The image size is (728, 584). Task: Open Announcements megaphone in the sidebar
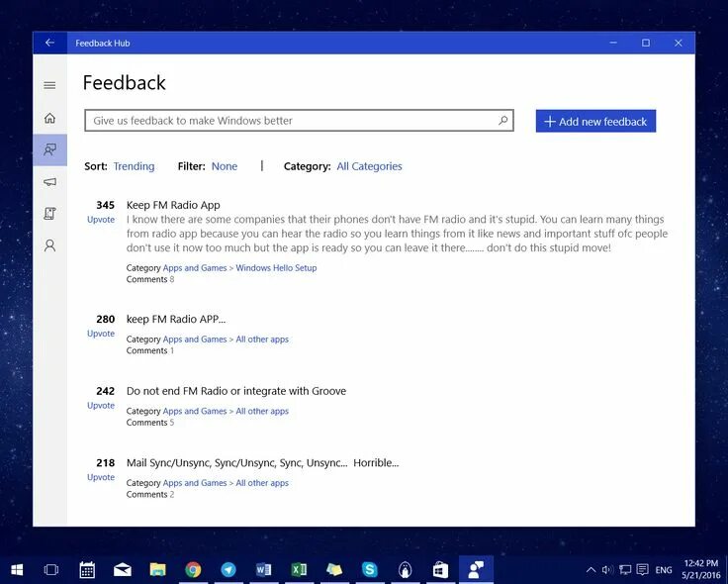[49, 182]
